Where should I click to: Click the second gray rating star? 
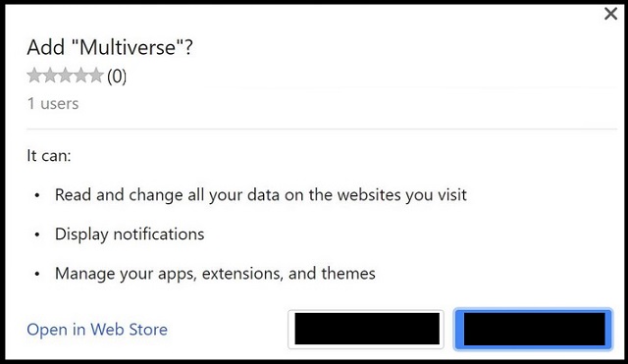click(x=50, y=76)
